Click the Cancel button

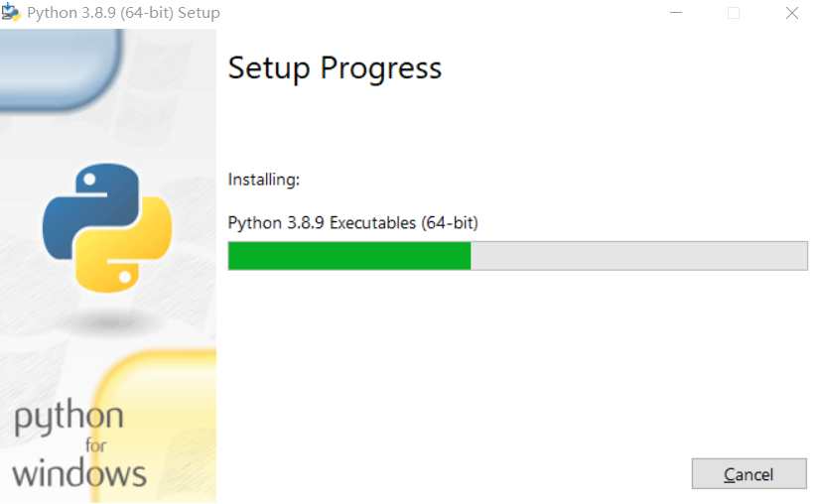(x=749, y=474)
